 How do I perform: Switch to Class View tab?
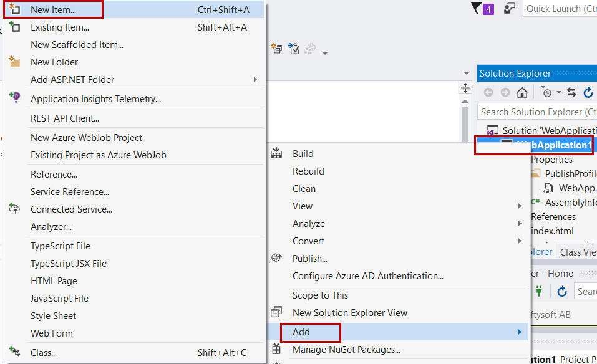[576, 252]
